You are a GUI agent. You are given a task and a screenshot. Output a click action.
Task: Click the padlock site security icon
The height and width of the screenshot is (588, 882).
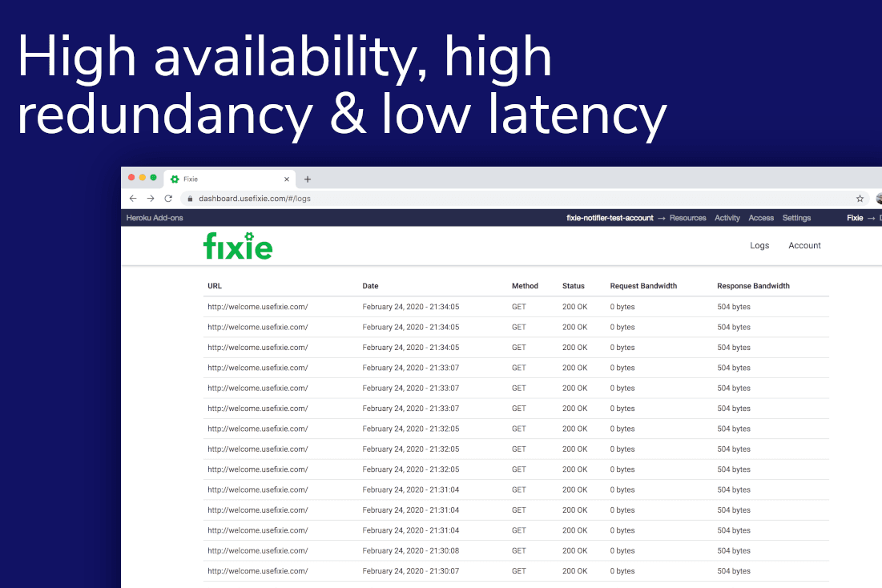[x=190, y=199]
